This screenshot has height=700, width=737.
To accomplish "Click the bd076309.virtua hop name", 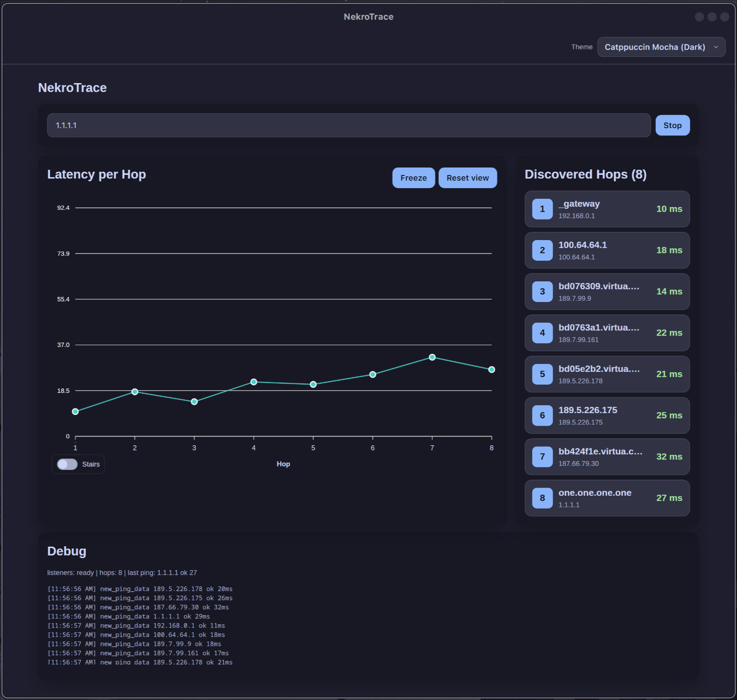I will (x=599, y=286).
